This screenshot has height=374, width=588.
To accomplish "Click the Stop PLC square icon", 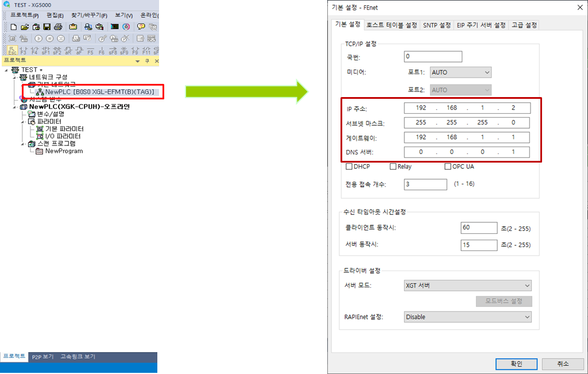I will click(x=49, y=38).
